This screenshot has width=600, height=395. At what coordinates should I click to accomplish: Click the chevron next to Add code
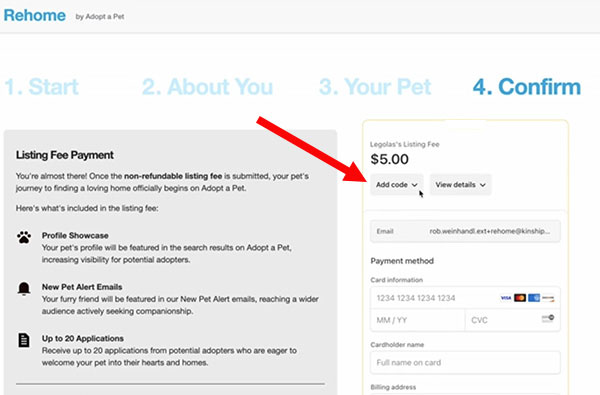pos(414,185)
